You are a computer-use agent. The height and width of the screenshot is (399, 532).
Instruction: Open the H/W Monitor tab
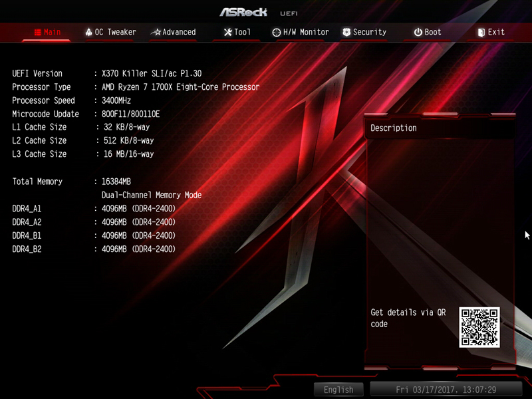(x=301, y=32)
